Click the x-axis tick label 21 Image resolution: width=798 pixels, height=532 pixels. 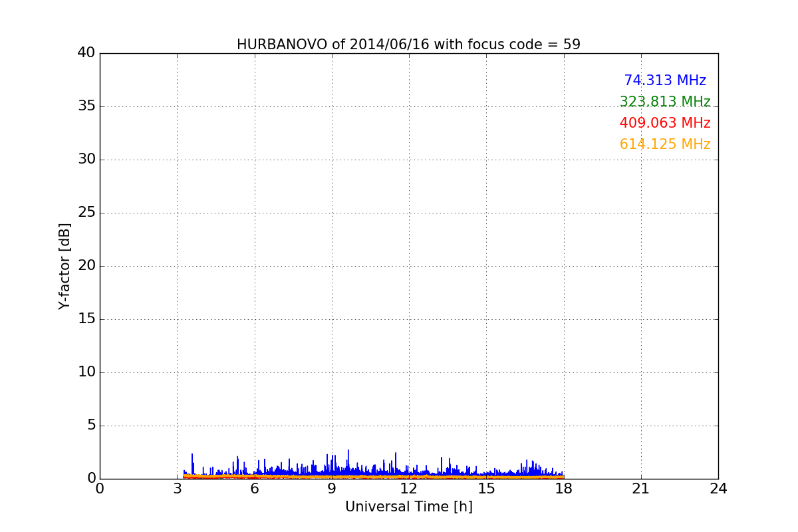pyautogui.click(x=641, y=489)
